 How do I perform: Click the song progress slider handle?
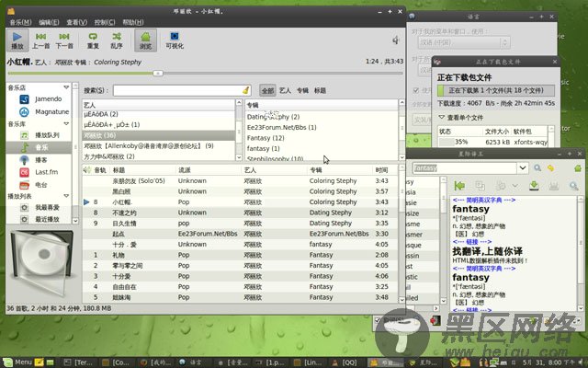click(158, 73)
